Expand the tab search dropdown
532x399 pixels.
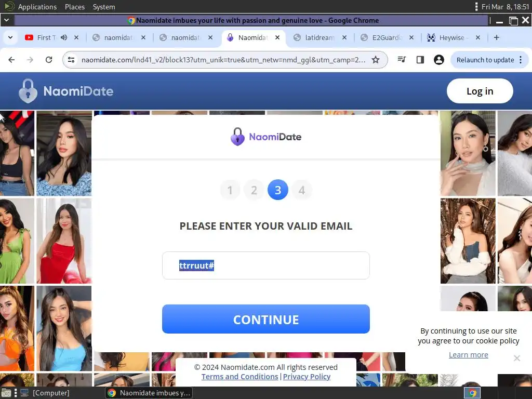tap(10, 37)
